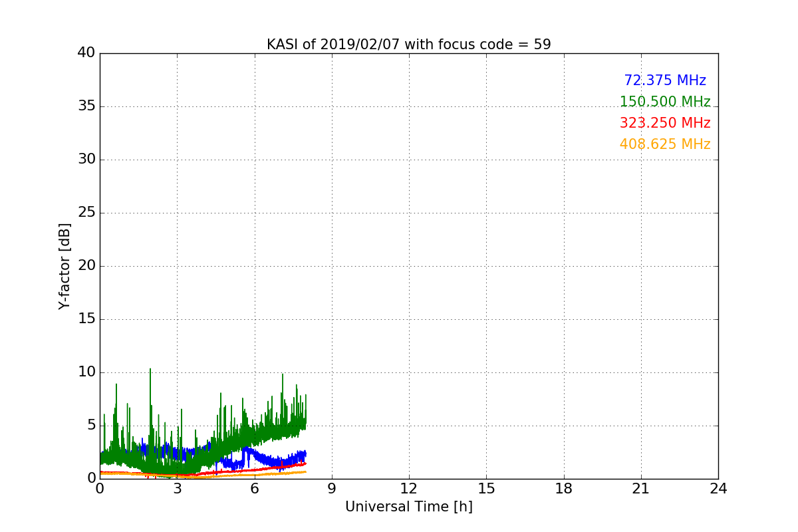Image resolution: width=798 pixels, height=532 pixels.
Task: Click the x-axis tick label 24
Action: (x=718, y=489)
